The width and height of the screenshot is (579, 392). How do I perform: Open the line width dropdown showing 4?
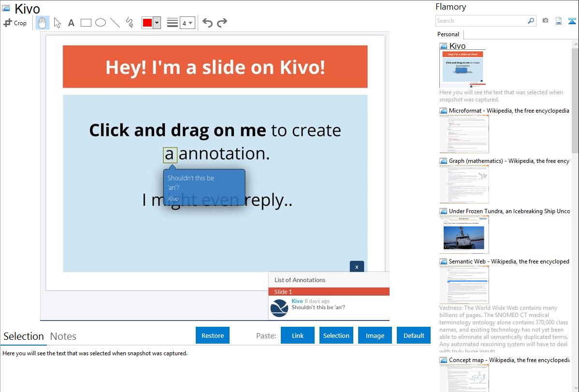pos(188,23)
